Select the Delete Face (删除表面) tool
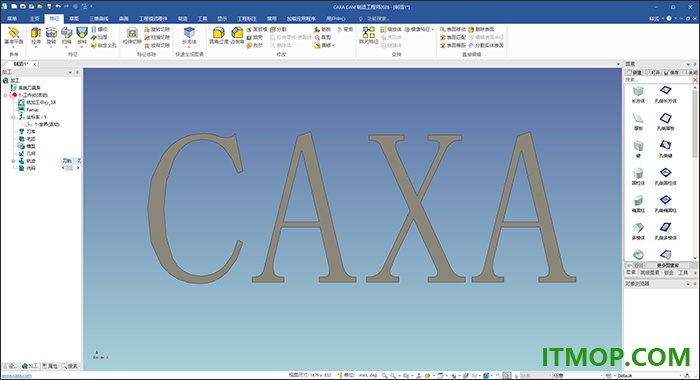 tap(481, 29)
